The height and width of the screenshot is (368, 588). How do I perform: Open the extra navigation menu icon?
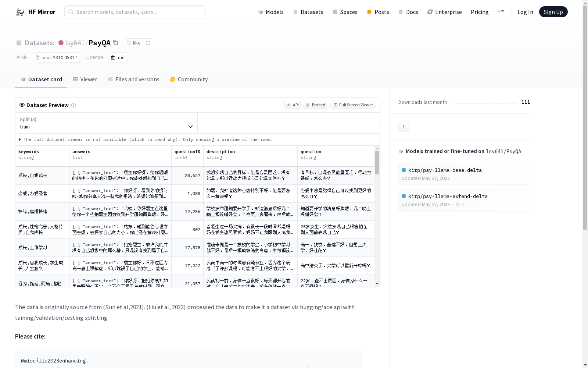tap(501, 12)
